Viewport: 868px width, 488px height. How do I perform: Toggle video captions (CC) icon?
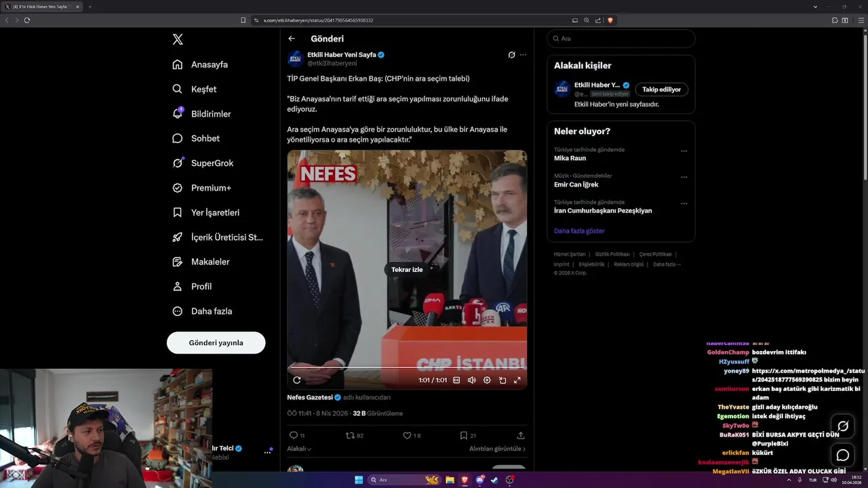coord(456,380)
